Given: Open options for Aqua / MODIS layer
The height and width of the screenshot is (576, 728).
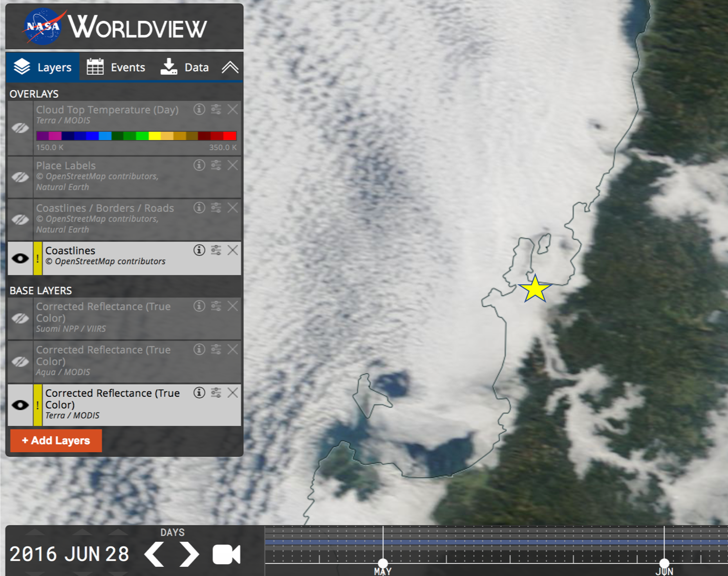Looking at the screenshot, I should tap(216, 349).
